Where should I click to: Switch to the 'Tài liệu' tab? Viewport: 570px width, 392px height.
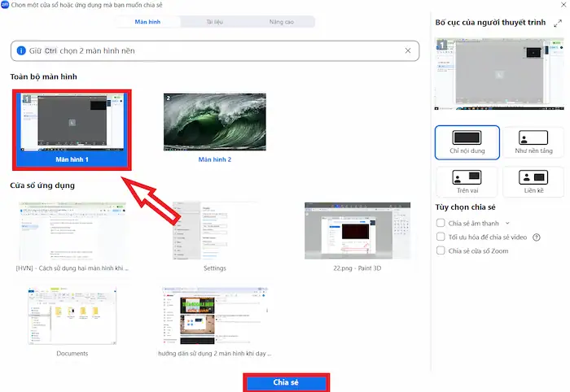pos(215,22)
